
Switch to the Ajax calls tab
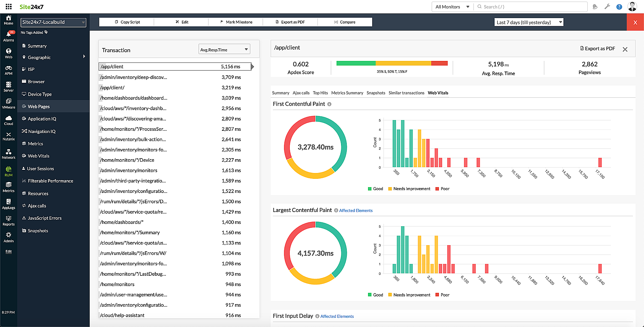(301, 93)
